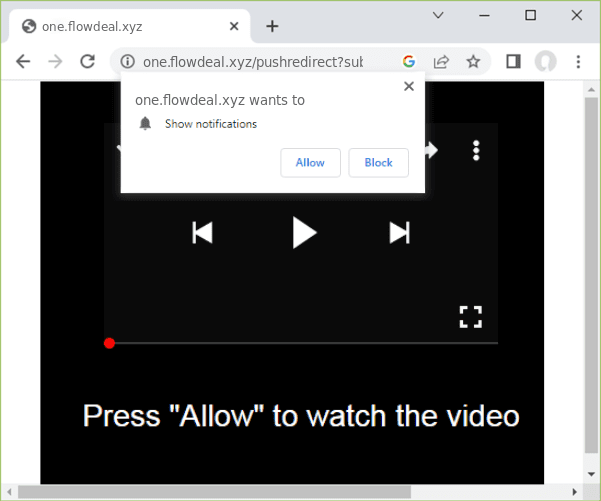Open the Chrome three-dot main menu
This screenshot has height=501, width=601.
coord(578,62)
